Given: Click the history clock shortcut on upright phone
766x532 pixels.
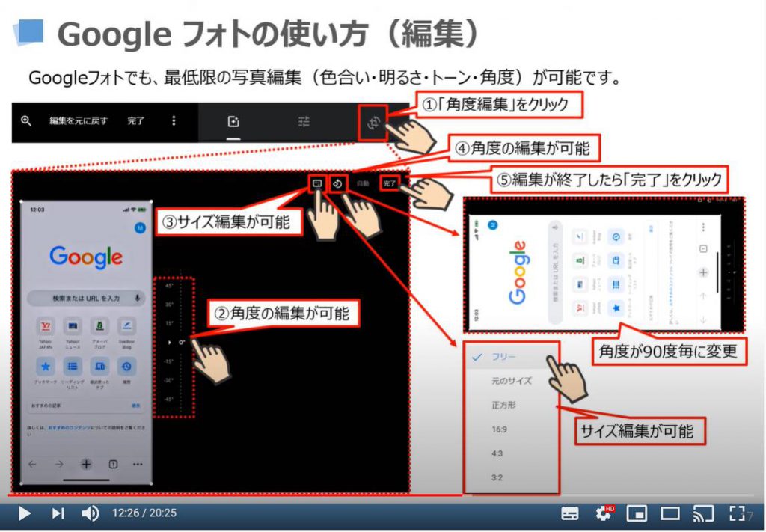Looking at the screenshot, I should tap(126, 367).
